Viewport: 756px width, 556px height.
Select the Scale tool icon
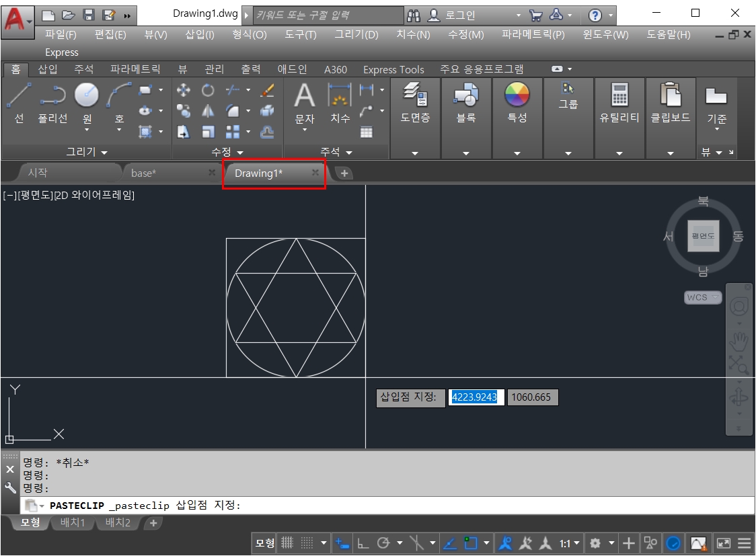[208, 132]
